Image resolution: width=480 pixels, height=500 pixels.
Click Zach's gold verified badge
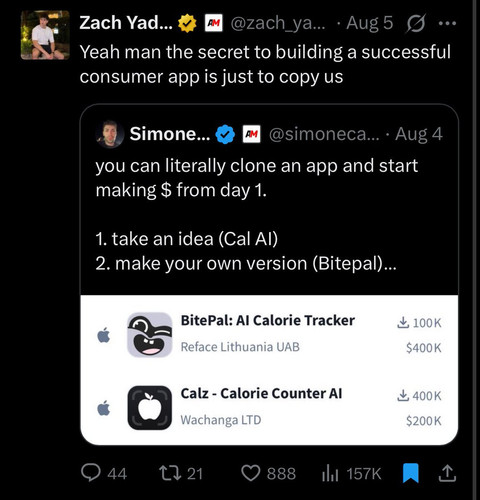(x=187, y=24)
